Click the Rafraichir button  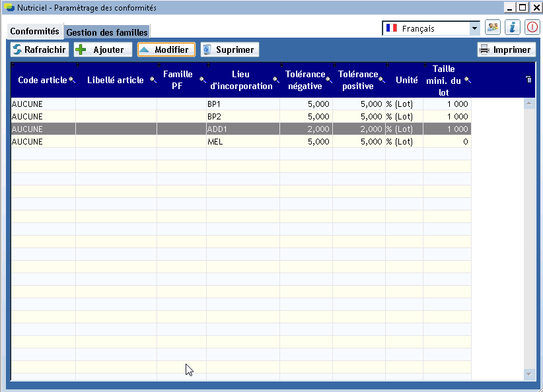[40, 49]
